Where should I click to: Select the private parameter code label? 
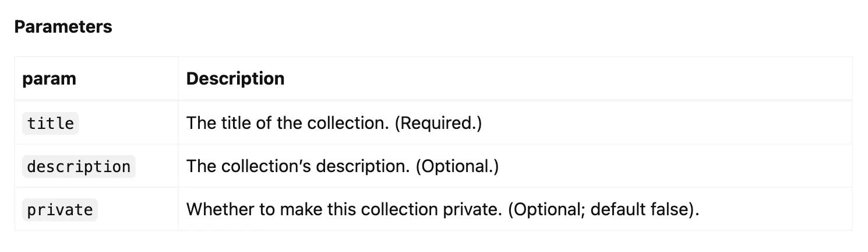pos(60,210)
